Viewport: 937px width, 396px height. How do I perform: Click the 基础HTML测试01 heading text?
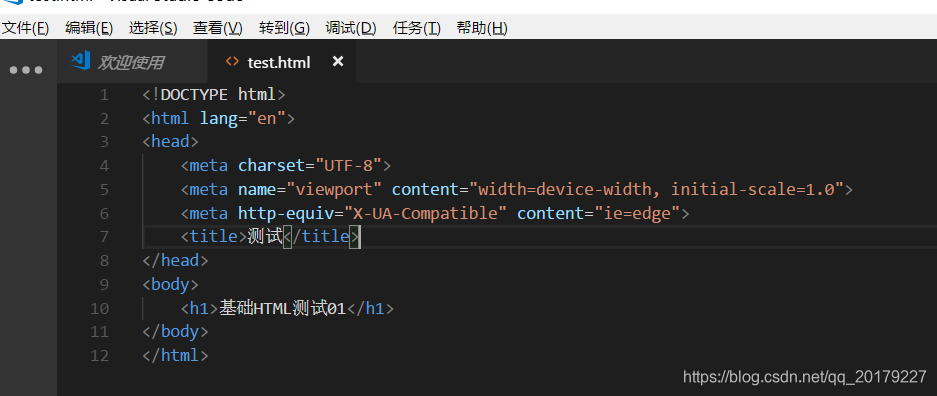283,308
